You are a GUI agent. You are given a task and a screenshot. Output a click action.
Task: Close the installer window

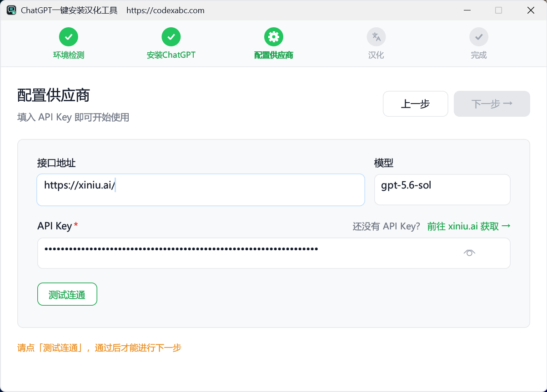[x=531, y=10]
